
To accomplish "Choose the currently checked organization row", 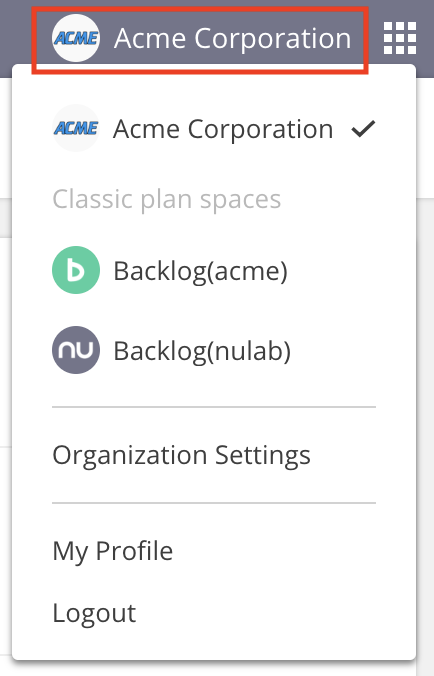I will click(214, 128).
